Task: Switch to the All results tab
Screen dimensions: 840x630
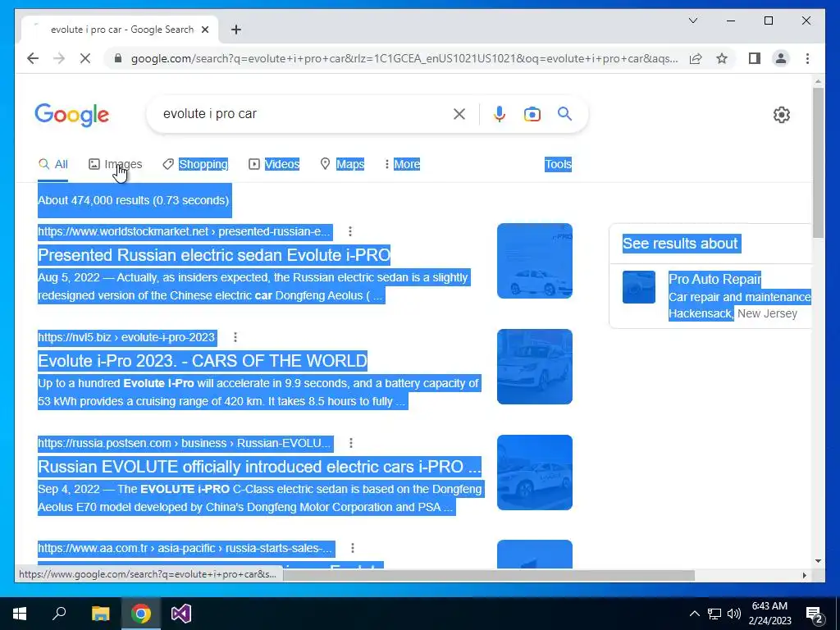Action: [53, 164]
